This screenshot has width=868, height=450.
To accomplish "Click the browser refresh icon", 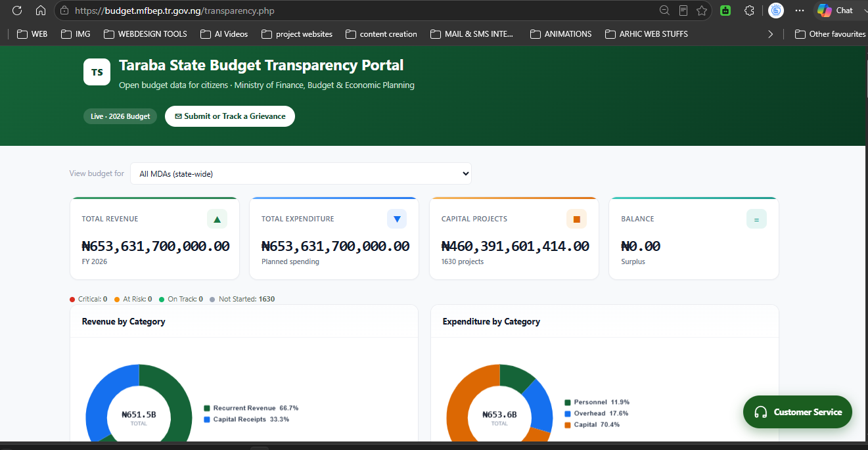I will 17,11.
